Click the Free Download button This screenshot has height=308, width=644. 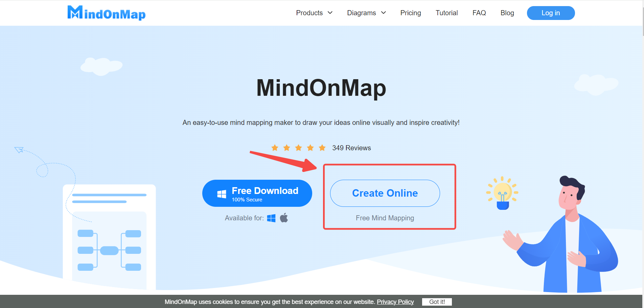(257, 193)
